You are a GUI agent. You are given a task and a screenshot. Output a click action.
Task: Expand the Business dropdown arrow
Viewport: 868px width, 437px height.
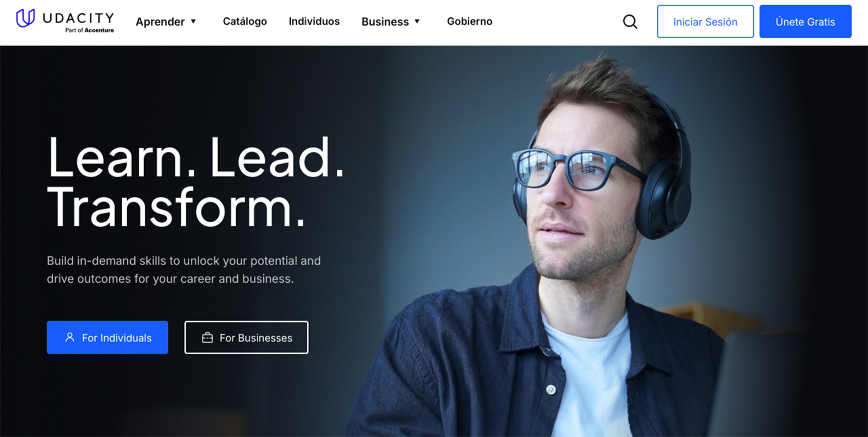tap(417, 21)
